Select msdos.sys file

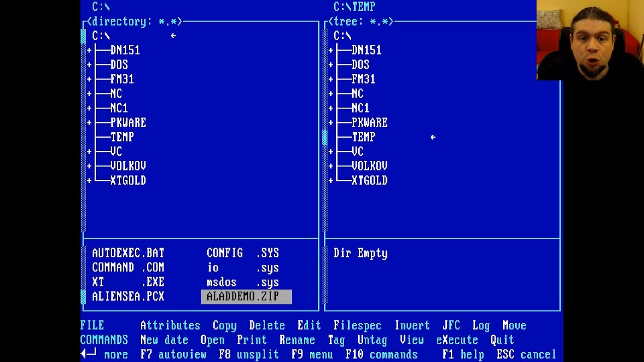243,282
